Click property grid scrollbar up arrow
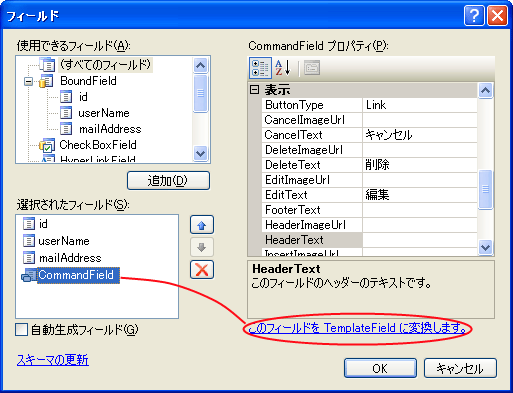Screen dimensions: 513x393 485,90
